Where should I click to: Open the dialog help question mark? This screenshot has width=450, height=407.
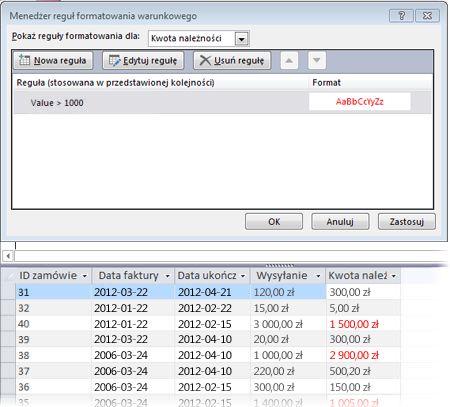click(x=401, y=15)
